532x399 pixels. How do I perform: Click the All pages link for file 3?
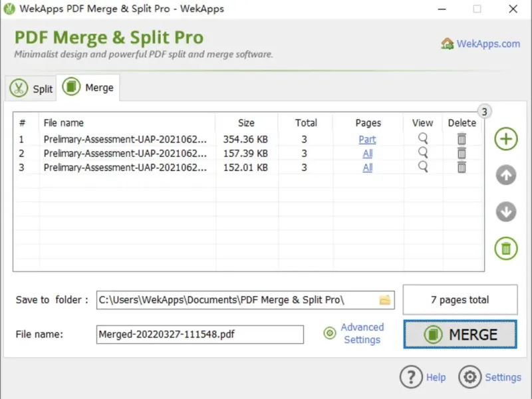(x=368, y=168)
